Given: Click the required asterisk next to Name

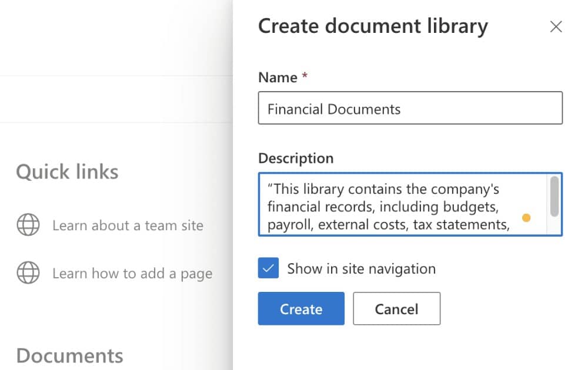Looking at the screenshot, I should point(305,77).
